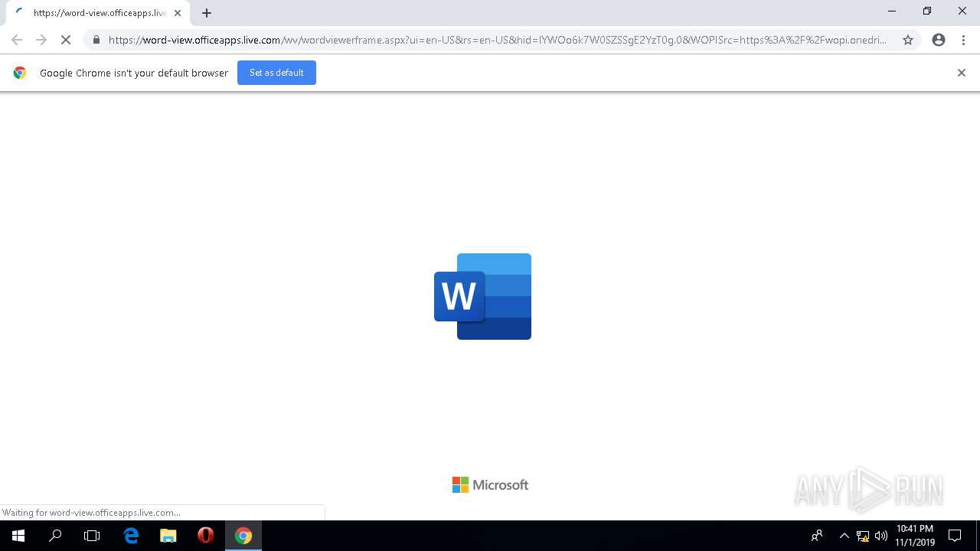Launch Opera browser from taskbar
This screenshot has width=980, height=551.
(x=205, y=536)
